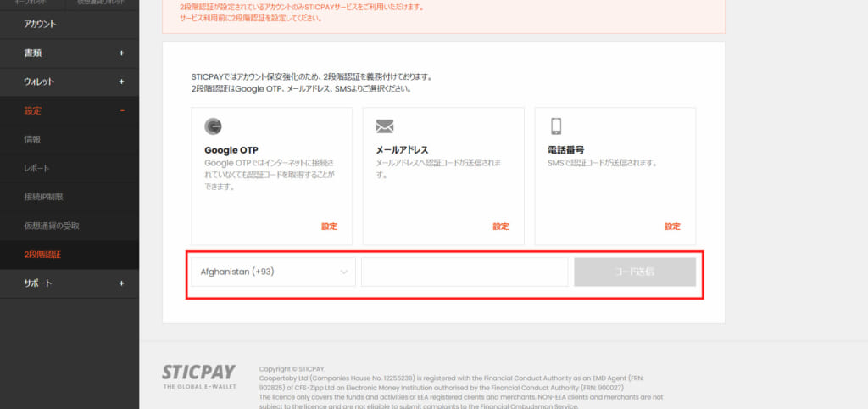Click the ウォレット sidebar label
868x409 pixels.
tap(39, 81)
